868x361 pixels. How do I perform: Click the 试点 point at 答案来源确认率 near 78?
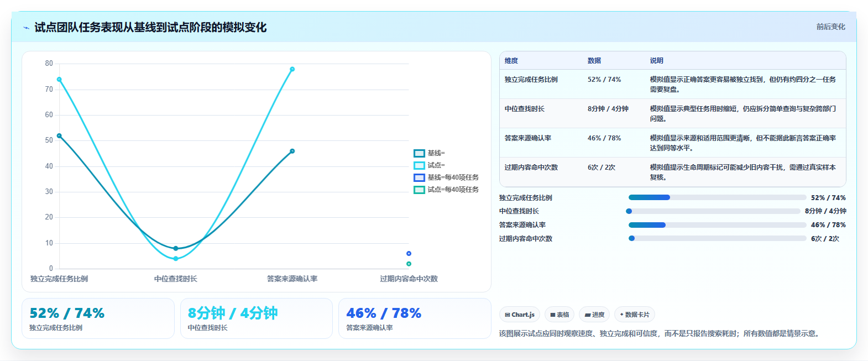(292, 69)
